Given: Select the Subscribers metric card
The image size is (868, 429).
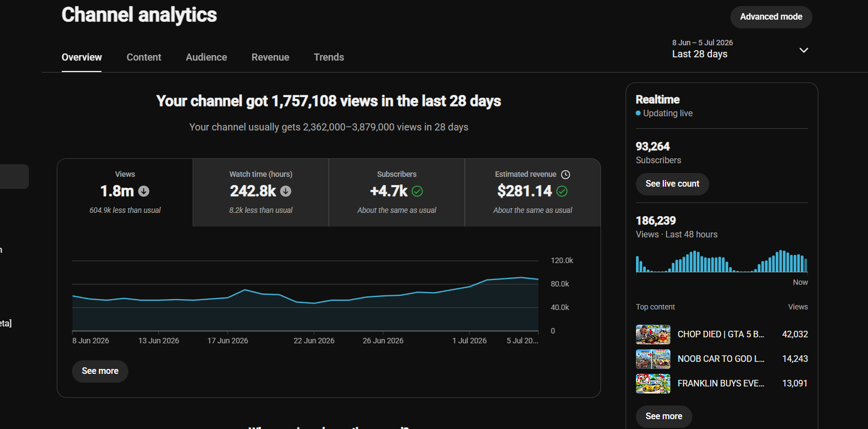Looking at the screenshot, I should (397, 193).
